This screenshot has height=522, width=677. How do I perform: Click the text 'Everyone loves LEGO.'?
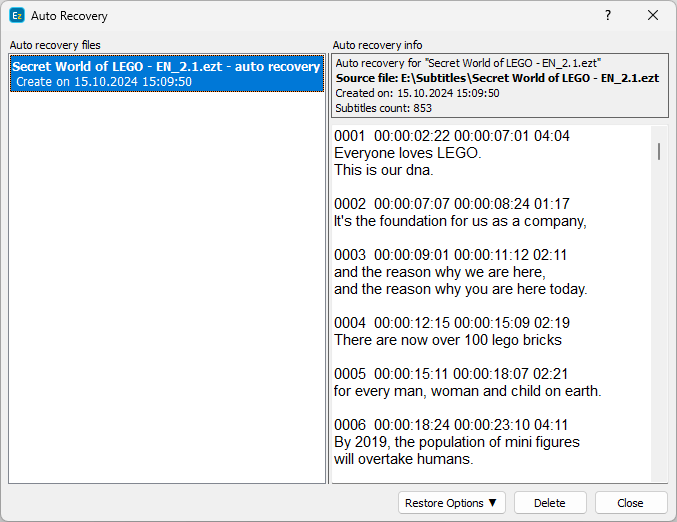[407, 153]
